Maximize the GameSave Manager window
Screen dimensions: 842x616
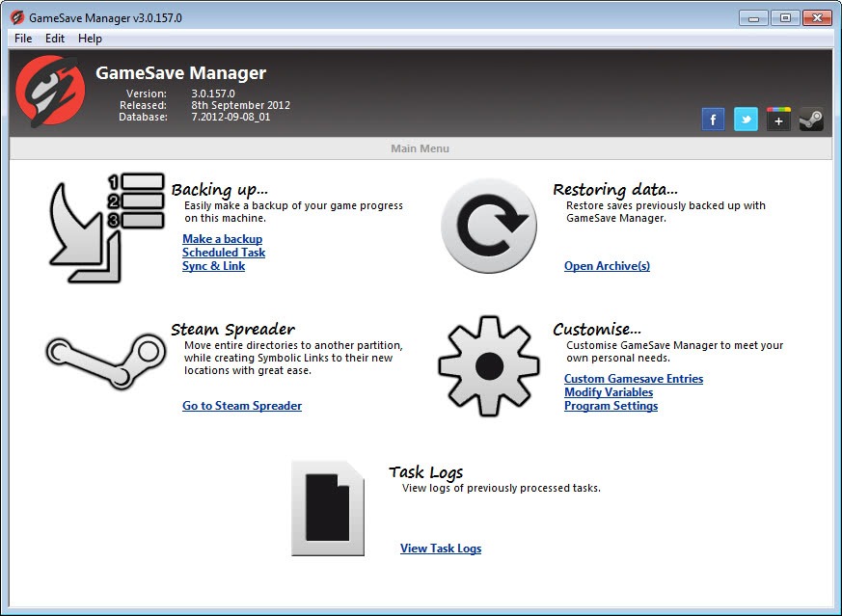785,18
